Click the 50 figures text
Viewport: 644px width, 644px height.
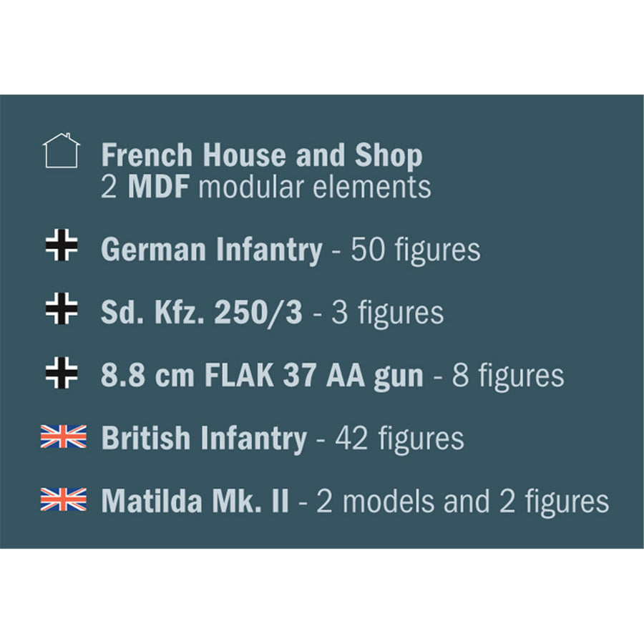point(415,250)
